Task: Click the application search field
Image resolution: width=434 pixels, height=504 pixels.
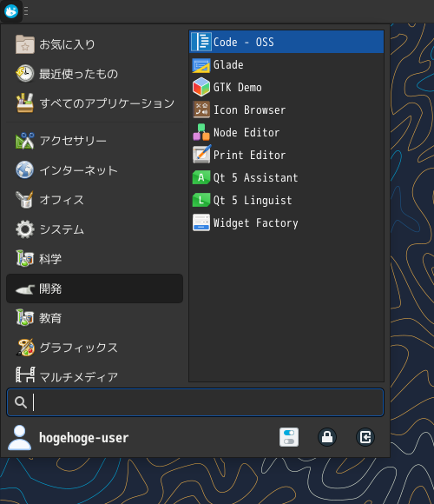Action: (195, 402)
